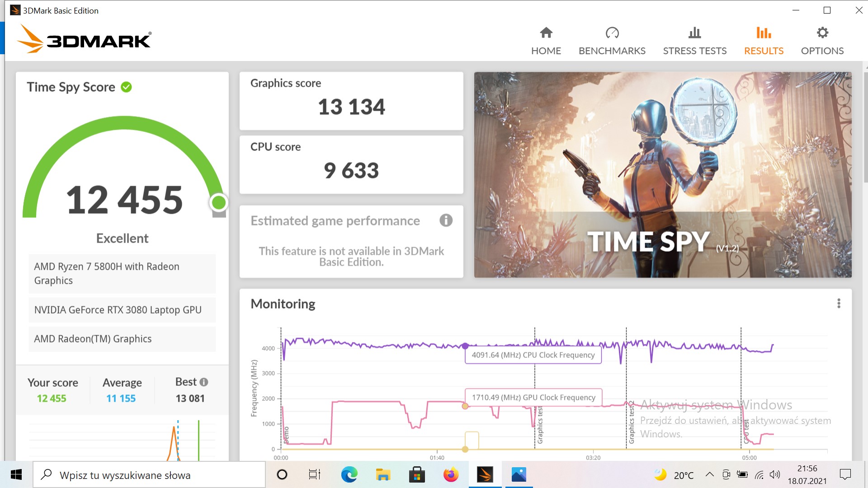Click the AMD Ryzen 7 5800H processor entry
This screenshot has width=868, height=488.
(x=122, y=273)
